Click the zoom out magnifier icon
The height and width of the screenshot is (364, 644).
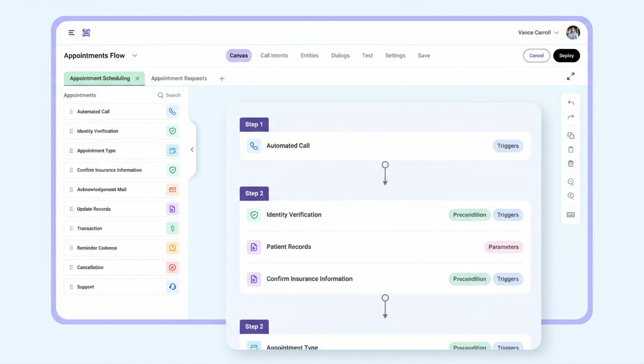pyautogui.click(x=571, y=182)
